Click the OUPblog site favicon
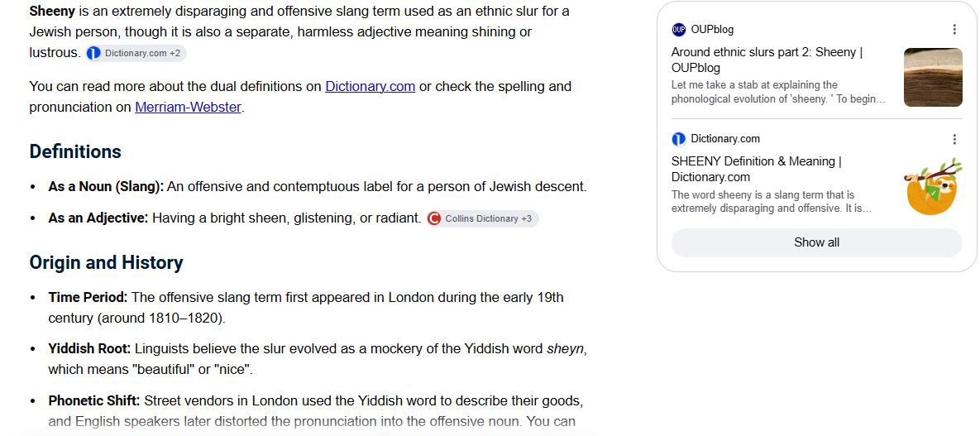The image size is (980, 436). (679, 30)
